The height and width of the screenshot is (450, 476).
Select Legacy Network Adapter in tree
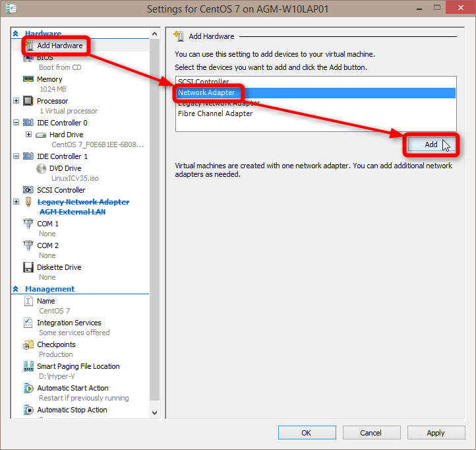pyautogui.click(x=83, y=202)
